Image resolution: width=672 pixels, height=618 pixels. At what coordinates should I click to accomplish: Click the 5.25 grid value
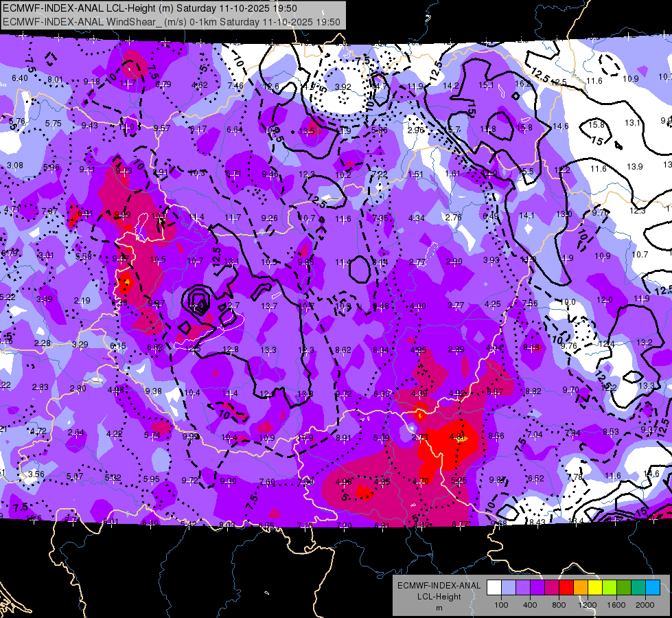459,481
